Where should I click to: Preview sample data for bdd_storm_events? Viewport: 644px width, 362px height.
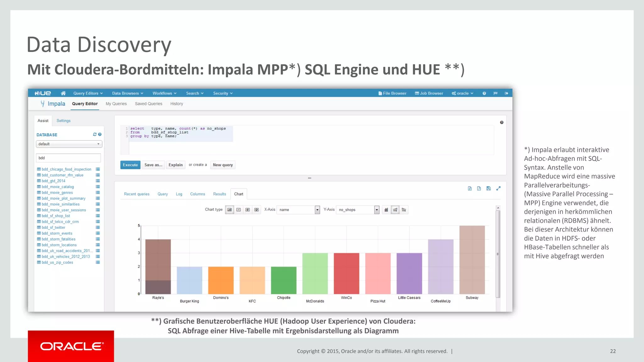[x=98, y=233]
